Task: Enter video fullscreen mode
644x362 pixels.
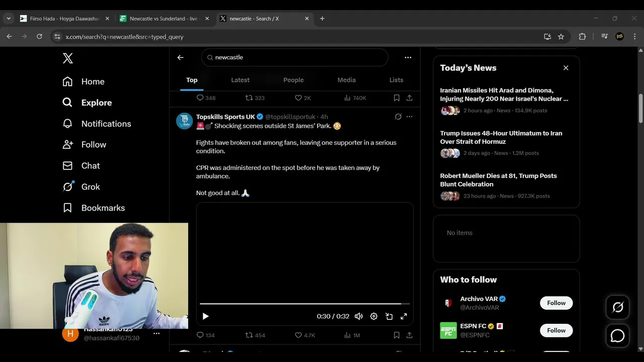Action: [x=404, y=316]
